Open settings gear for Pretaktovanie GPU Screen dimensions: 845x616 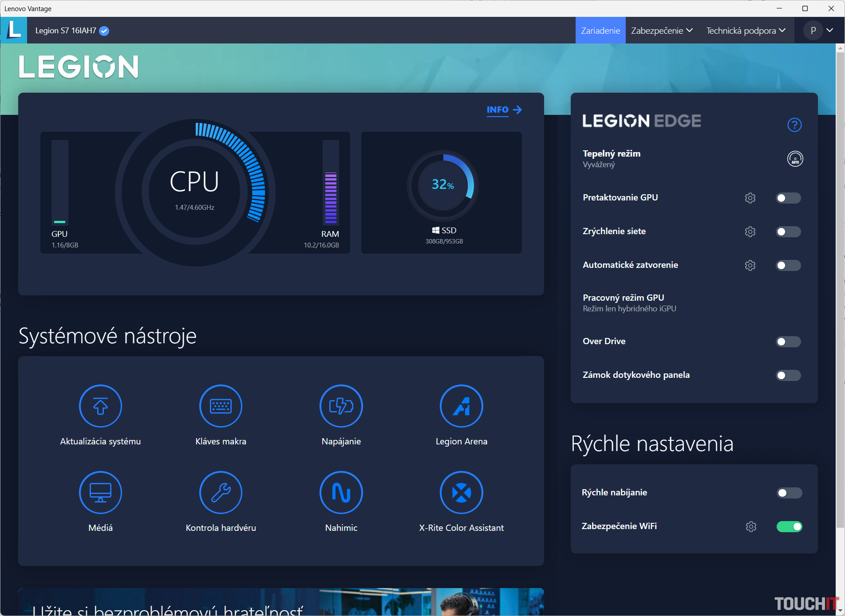[750, 198]
